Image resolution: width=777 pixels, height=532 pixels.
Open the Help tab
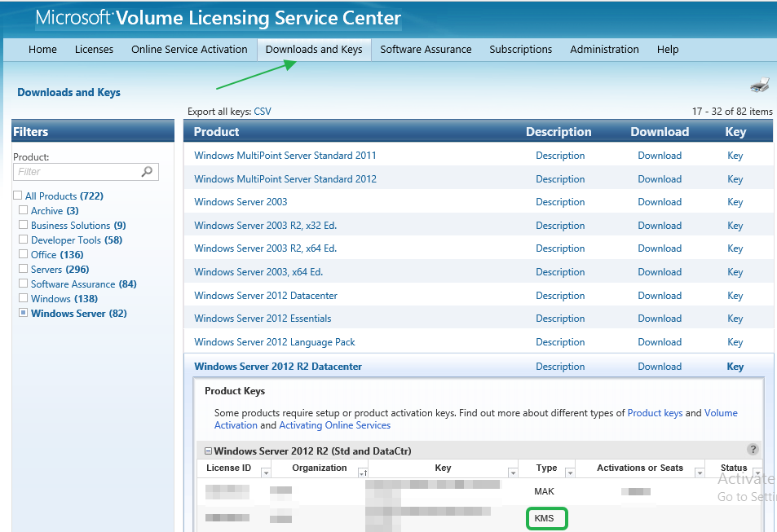point(668,50)
